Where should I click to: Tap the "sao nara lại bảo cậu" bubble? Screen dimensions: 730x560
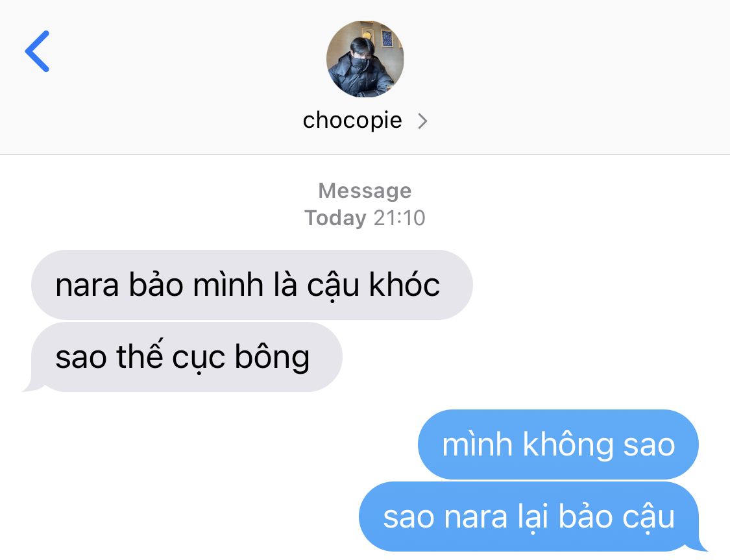[529, 517]
